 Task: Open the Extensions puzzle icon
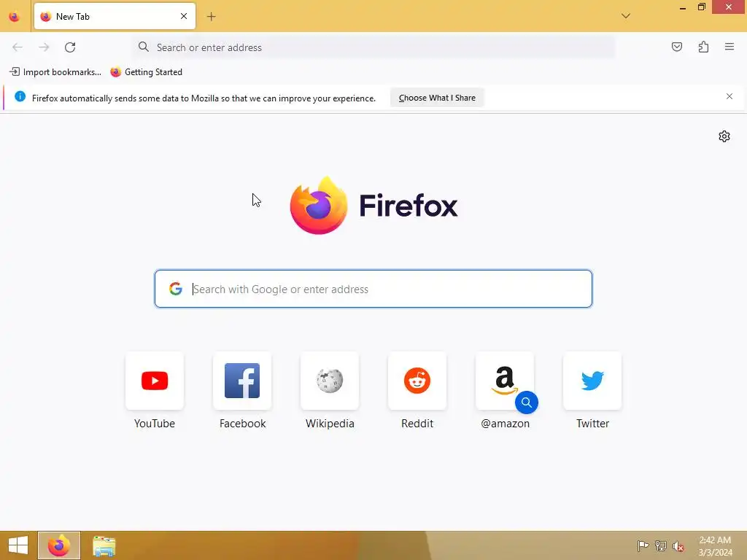(x=703, y=47)
